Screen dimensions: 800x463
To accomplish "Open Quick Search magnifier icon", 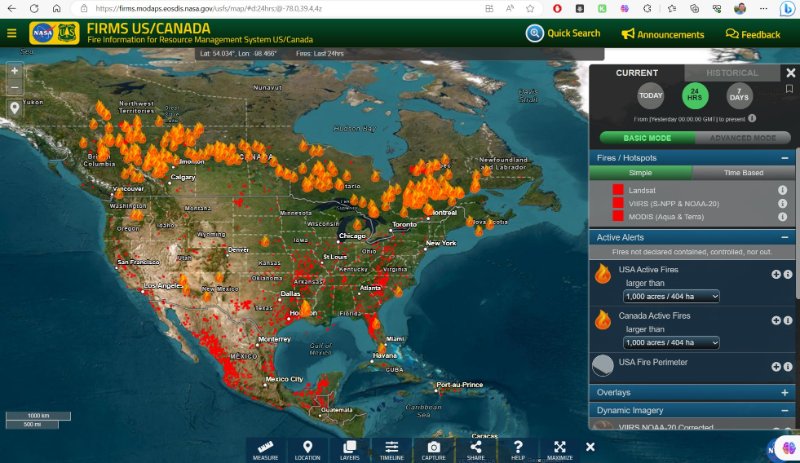I will pyautogui.click(x=534, y=33).
